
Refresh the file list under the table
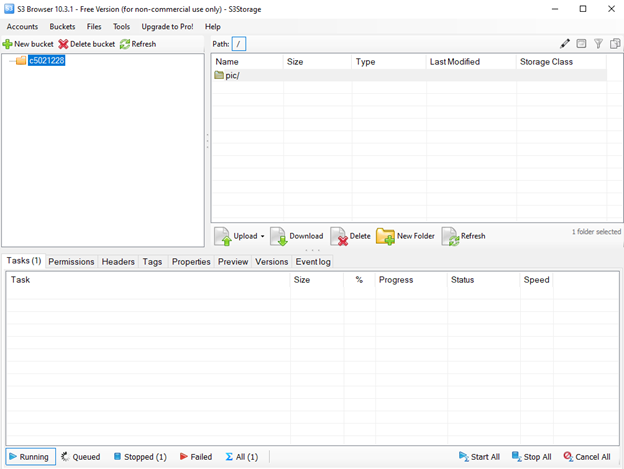(x=464, y=236)
